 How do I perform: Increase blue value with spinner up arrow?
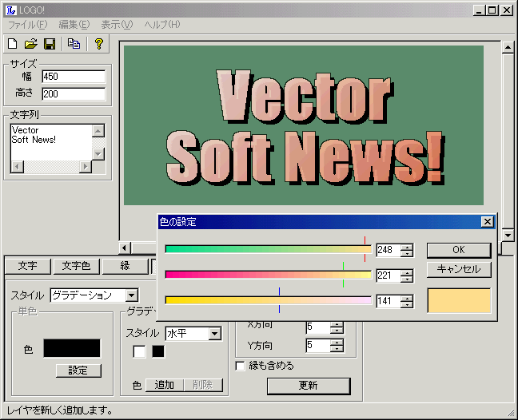pyautogui.click(x=407, y=299)
